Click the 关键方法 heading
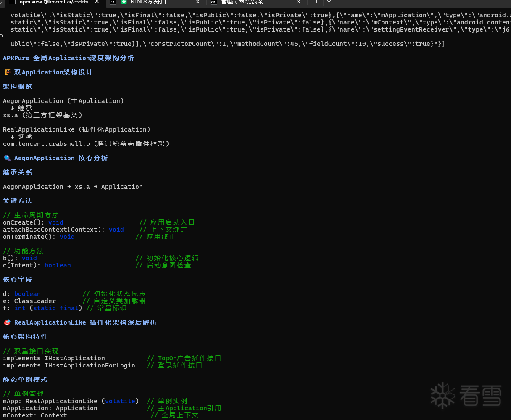The image size is (511, 420). 18,201
